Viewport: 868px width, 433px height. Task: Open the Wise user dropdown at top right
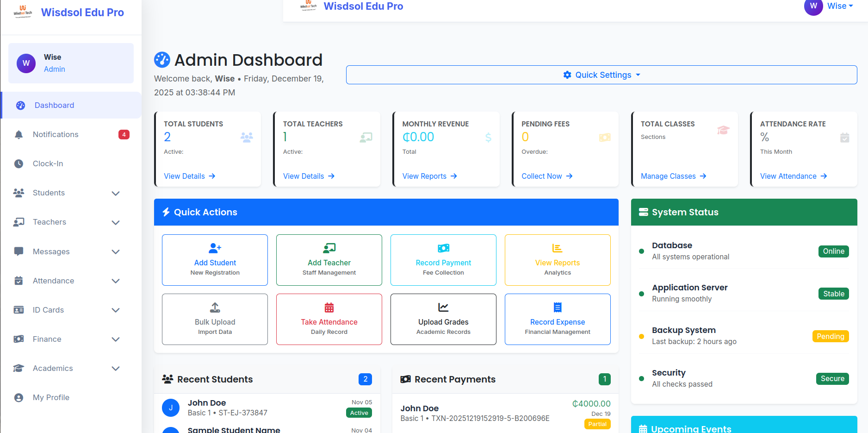tap(840, 6)
